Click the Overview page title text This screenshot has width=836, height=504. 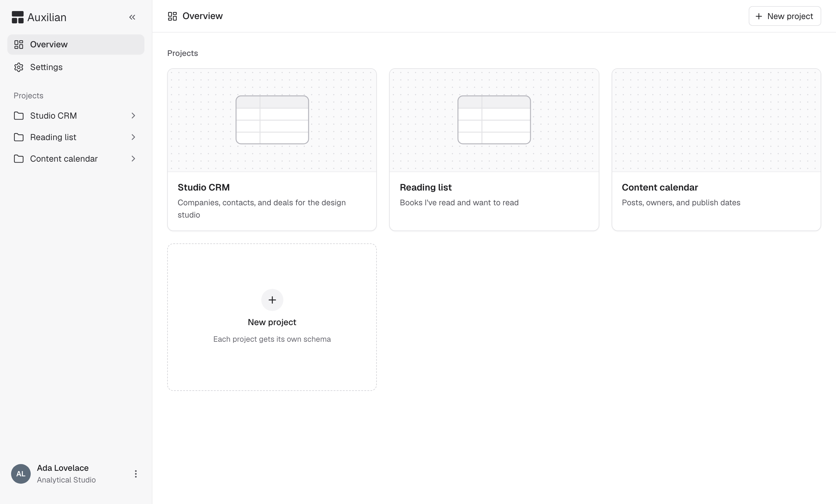(x=203, y=16)
